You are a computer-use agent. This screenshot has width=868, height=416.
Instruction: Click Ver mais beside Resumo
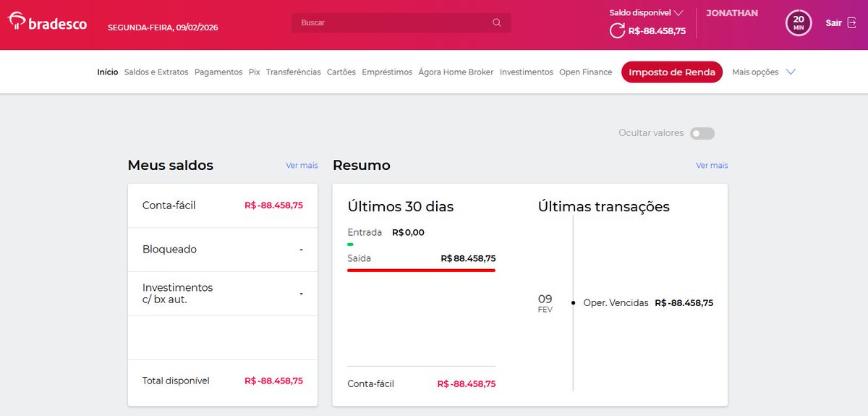pos(712,166)
